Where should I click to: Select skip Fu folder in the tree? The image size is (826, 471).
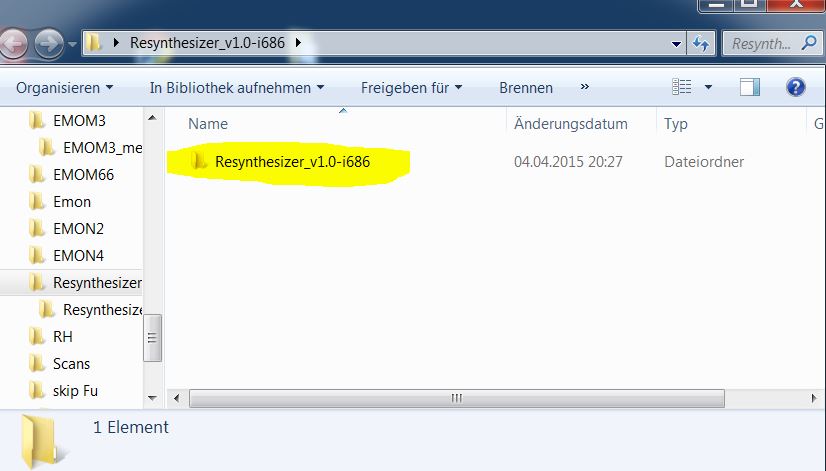[75, 391]
